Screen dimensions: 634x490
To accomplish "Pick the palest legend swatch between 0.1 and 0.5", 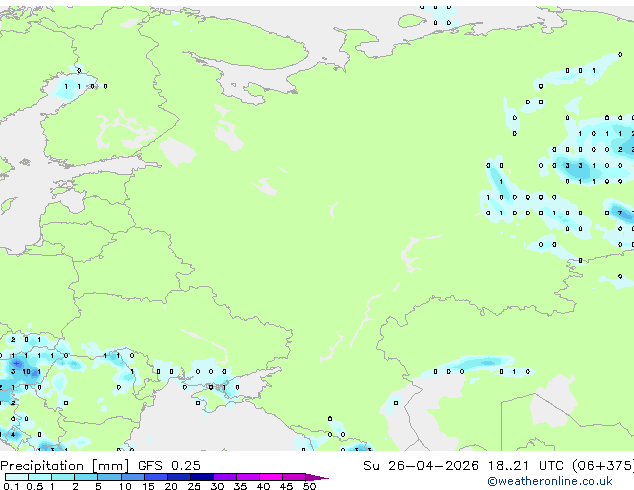I will pos(17,477).
